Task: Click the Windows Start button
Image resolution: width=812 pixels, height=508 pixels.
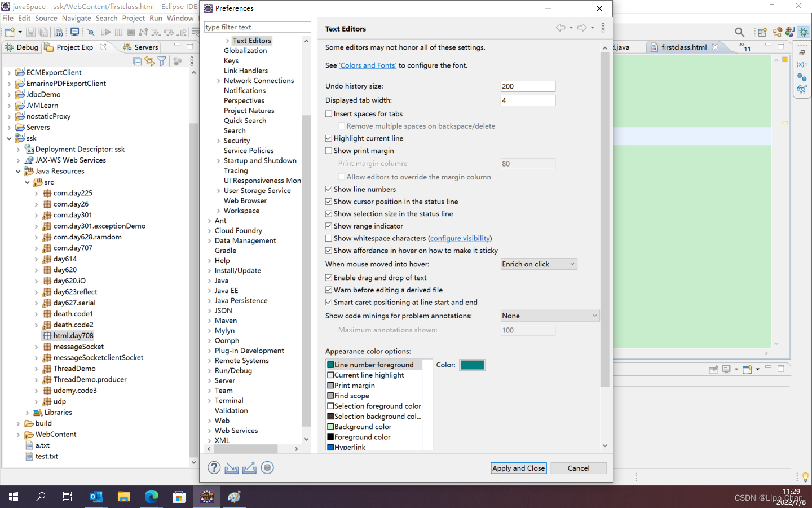Action: click(x=14, y=497)
